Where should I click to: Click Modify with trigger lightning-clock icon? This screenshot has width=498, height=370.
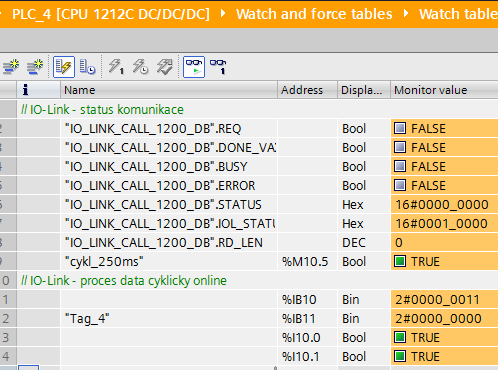pos(140,67)
